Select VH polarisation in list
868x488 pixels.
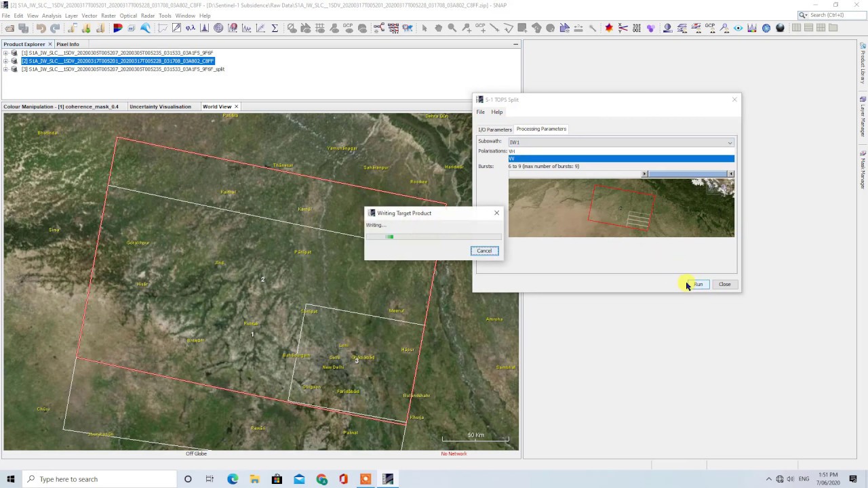[x=621, y=151]
